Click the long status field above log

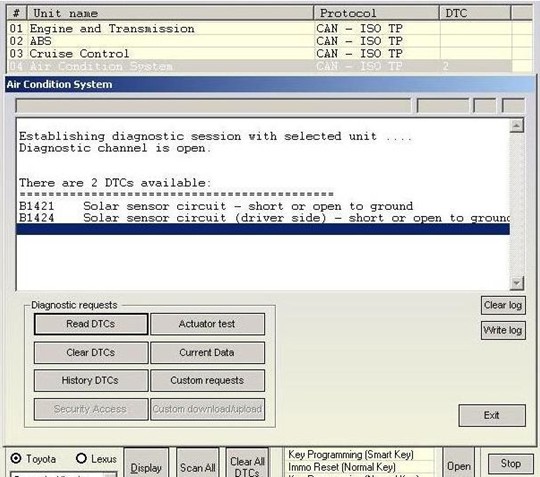point(214,105)
